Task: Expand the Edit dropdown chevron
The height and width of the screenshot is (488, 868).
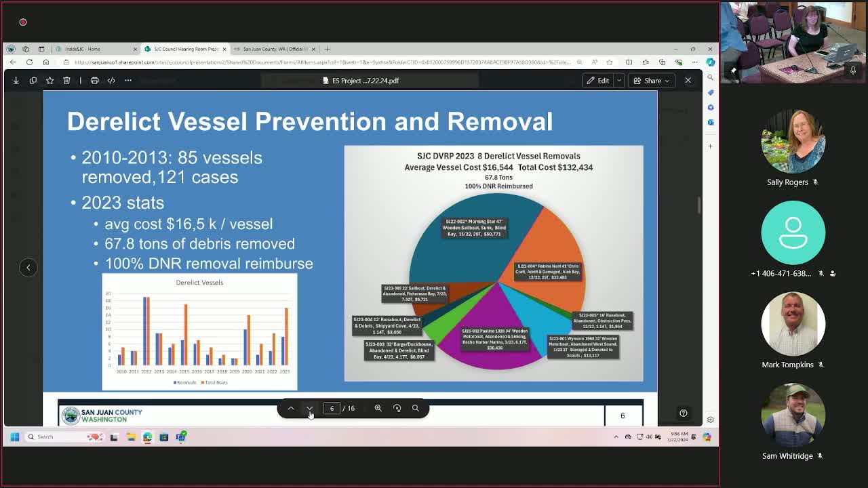Action: click(619, 80)
